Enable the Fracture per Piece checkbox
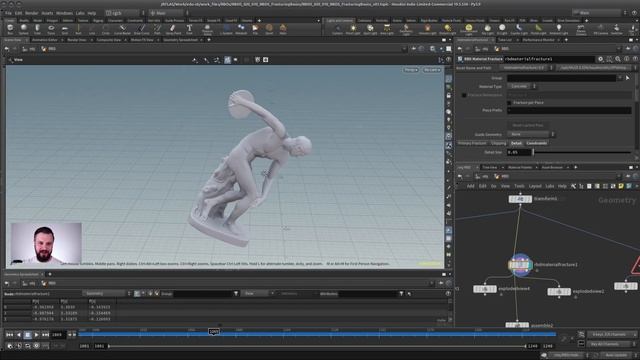This screenshot has height=360, width=640. point(509,103)
